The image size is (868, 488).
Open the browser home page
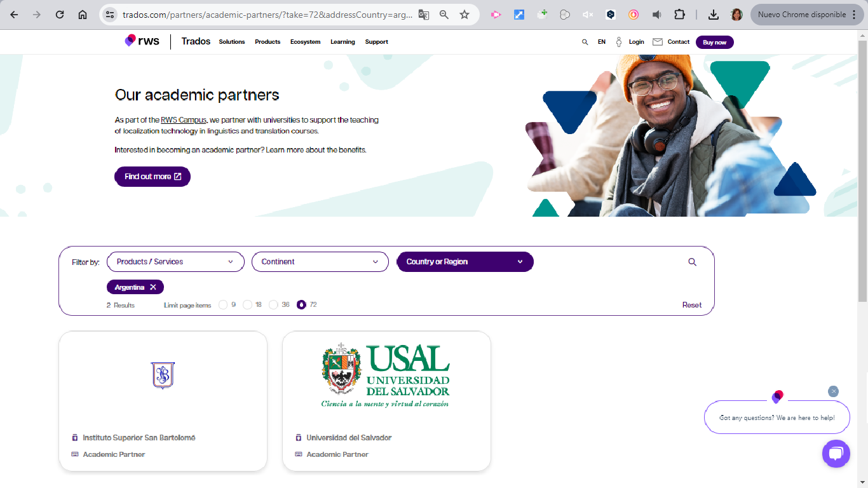click(x=83, y=15)
